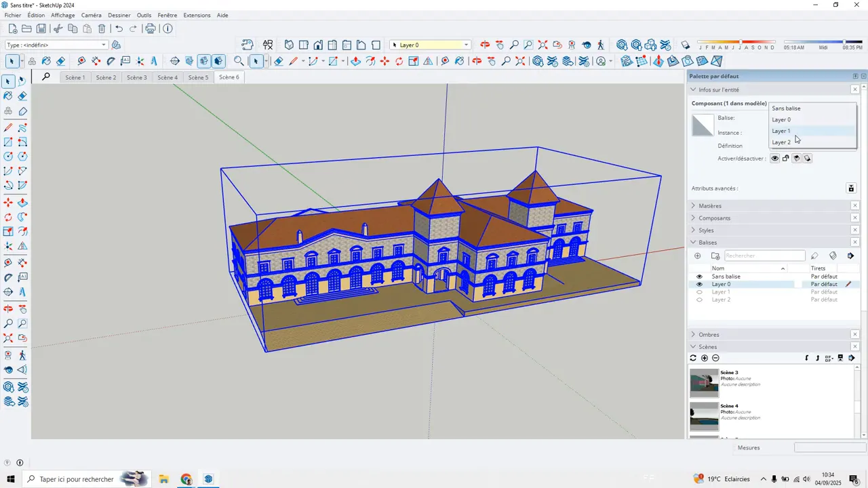Viewport: 868px width, 488px height.
Task: Switch to the Scène 3 tab
Action: pyautogui.click(x=137, y=77)
